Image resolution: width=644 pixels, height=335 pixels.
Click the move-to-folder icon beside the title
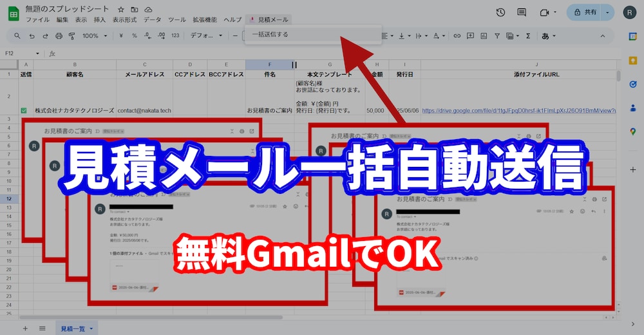click(135, 10)
